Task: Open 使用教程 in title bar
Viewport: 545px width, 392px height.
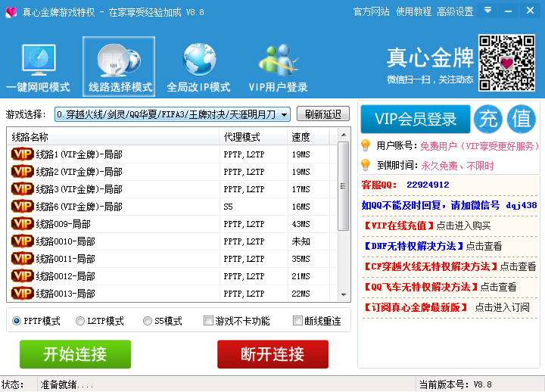Action: point(413,12)
